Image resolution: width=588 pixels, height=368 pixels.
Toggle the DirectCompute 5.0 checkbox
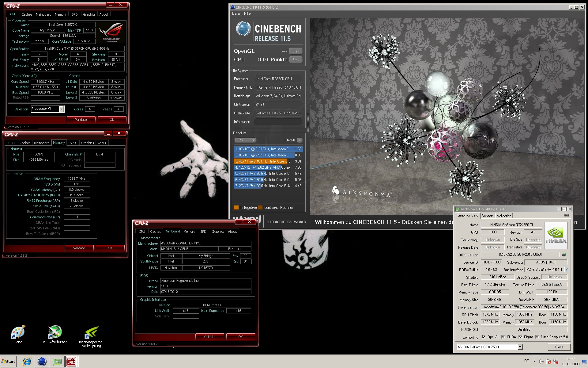click(537, 337)
